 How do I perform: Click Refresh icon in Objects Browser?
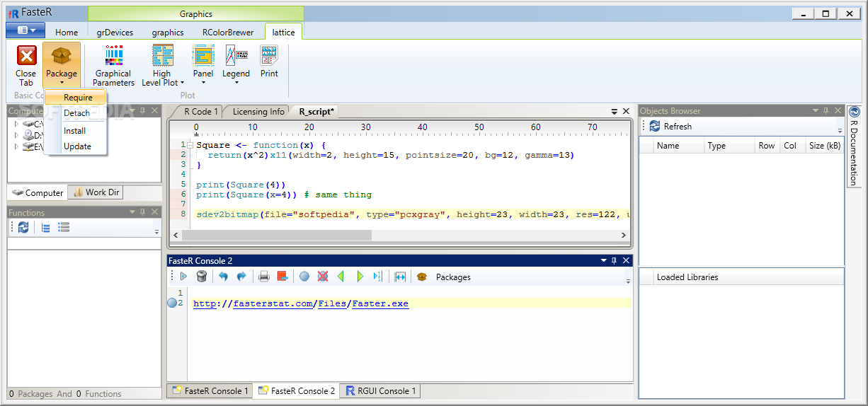click(655, 126)
